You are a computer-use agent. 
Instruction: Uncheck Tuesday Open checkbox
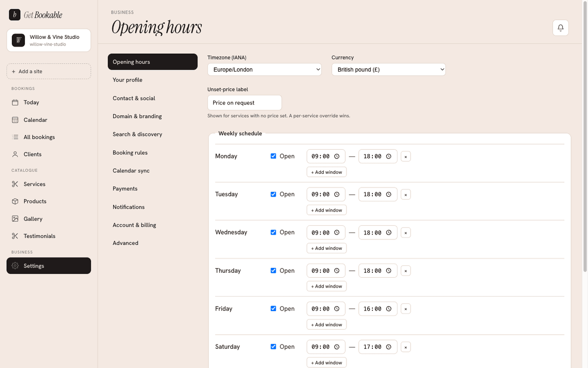[x=273, y=194]
